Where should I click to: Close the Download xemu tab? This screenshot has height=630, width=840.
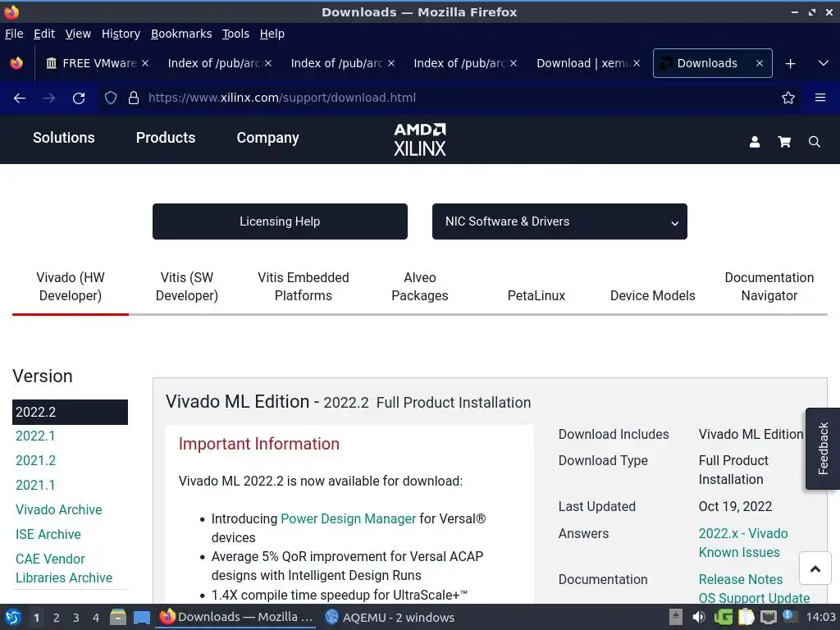637,63
